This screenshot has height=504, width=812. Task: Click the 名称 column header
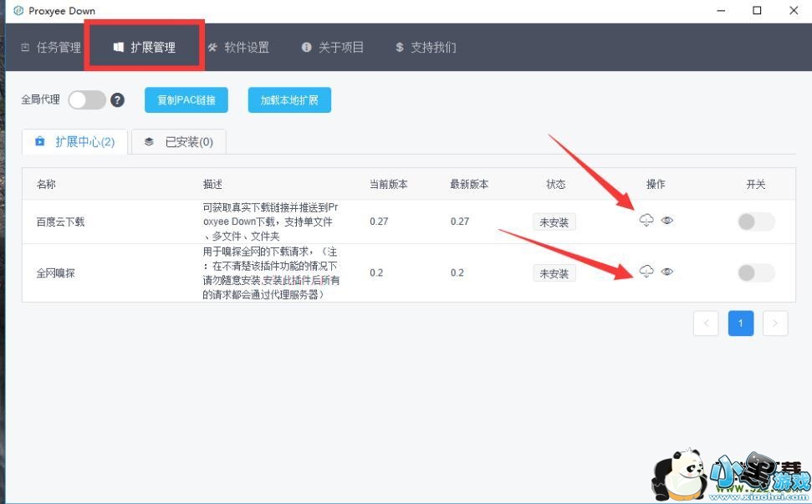click(x=46, y=184)
